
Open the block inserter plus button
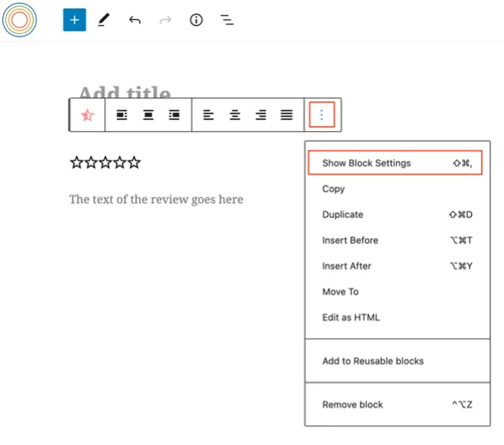[75, 20]
